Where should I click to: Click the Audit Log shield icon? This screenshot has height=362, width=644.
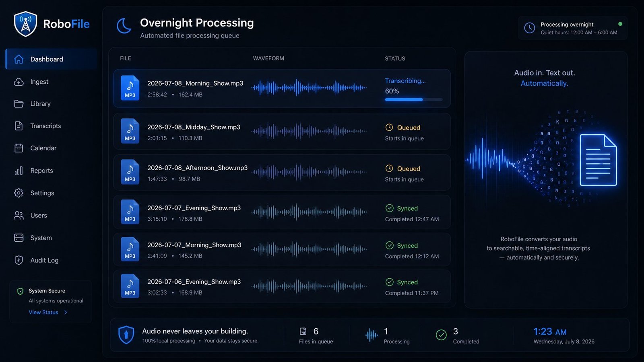[19, 260]
